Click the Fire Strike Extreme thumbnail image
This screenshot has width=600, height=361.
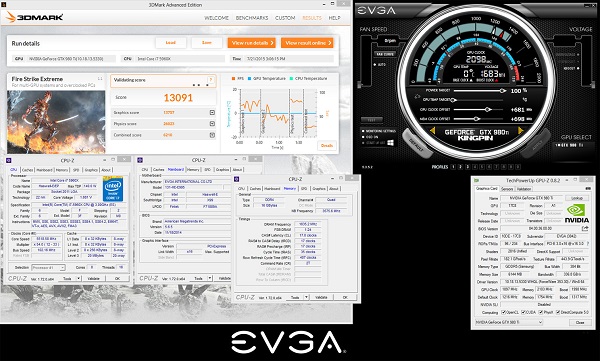click(x=56, y=122)
